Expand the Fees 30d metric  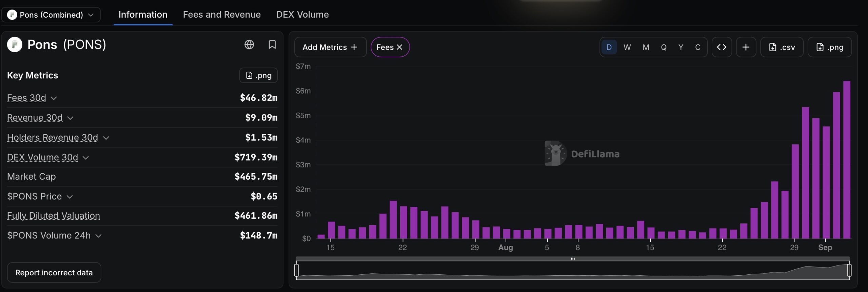coord(54,98)
